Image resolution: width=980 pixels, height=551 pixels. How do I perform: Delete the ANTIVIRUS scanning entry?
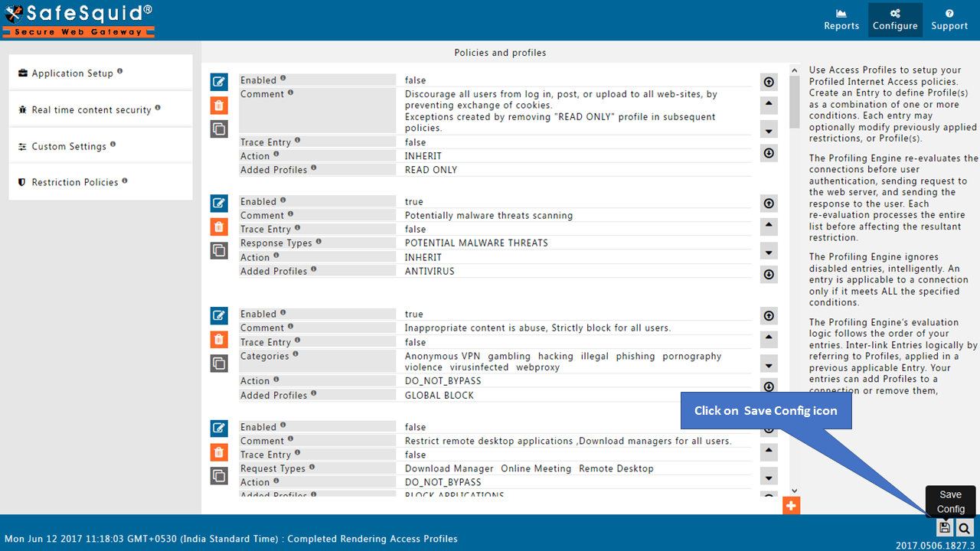(219, 227)
